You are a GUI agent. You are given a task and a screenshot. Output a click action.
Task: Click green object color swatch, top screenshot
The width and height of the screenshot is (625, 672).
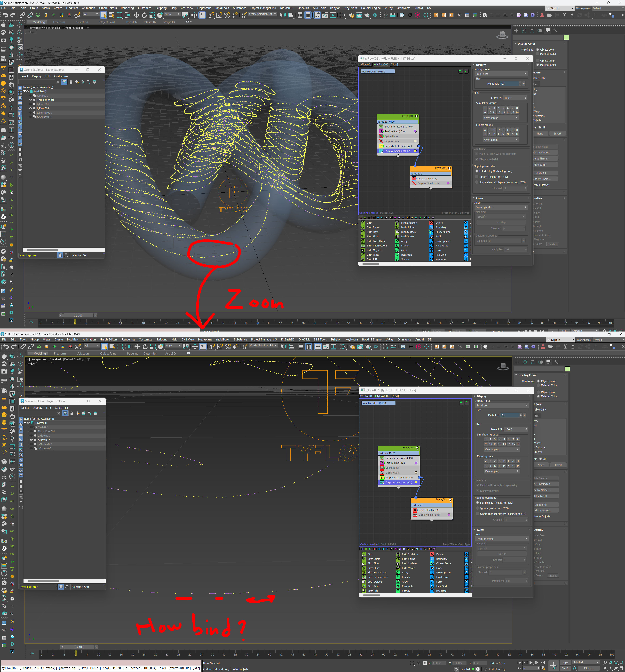(566, 37)
